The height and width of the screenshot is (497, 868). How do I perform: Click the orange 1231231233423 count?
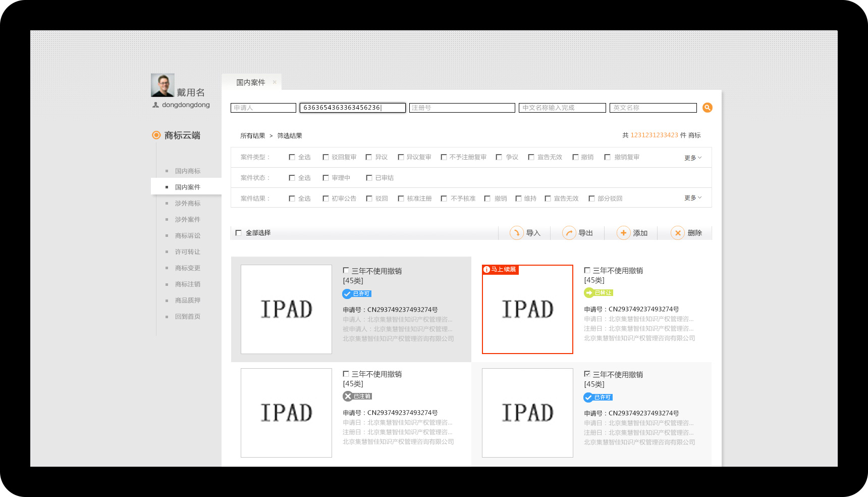tap(655, 135)
